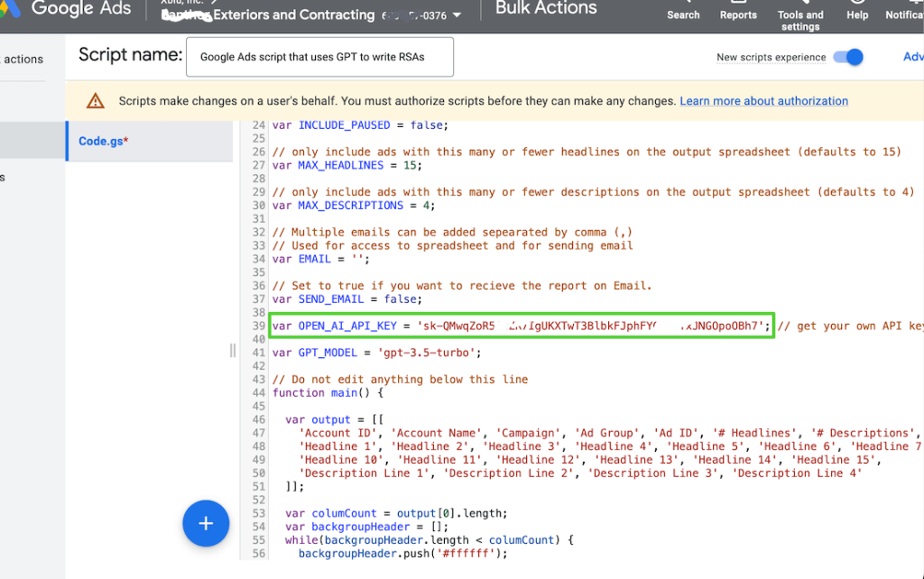Screen dimensions: 924x579
Task: Click the GPT_MODEL 'gpt-3.5-turbo' line
Action: coord(376,353)
